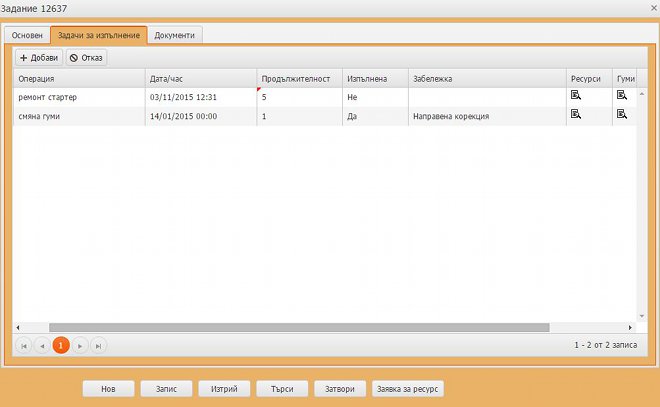This screenshot has height=407, width=660.
Task: Open the Документи tab
Action: [x=175, y=35]
